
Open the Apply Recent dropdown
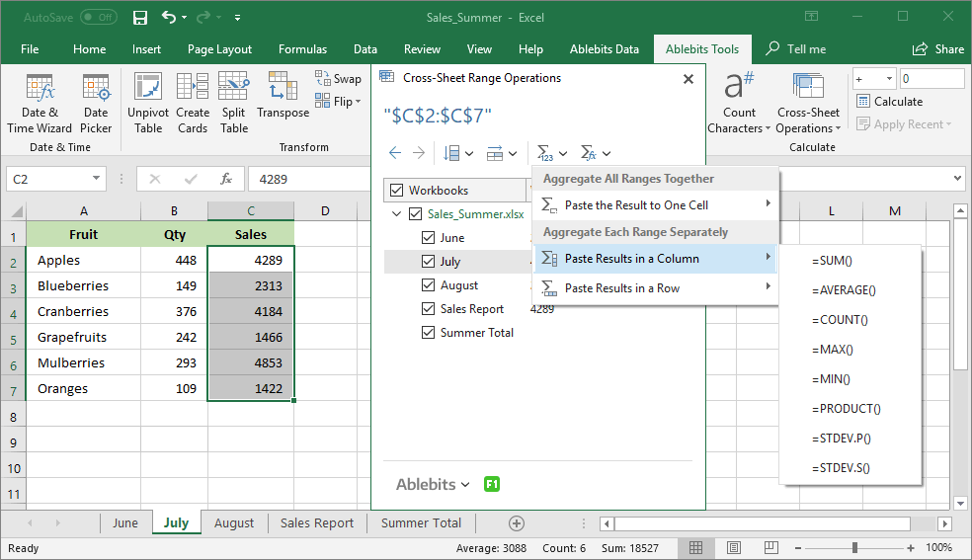point(904,123)
